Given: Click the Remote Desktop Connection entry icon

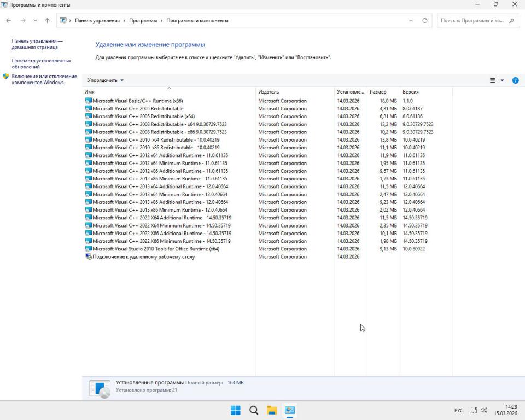Looking at the screenshot, I should (89, 256).
